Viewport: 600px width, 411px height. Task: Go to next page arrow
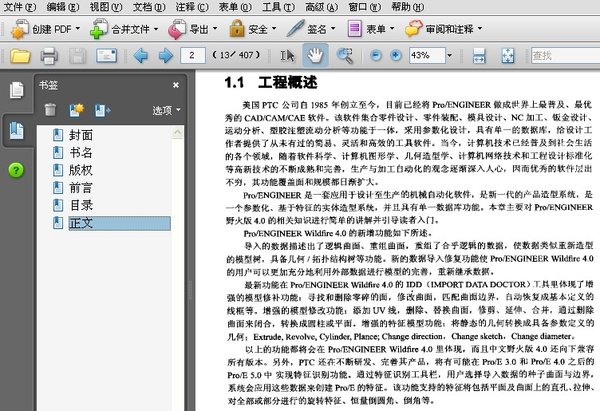166,56
